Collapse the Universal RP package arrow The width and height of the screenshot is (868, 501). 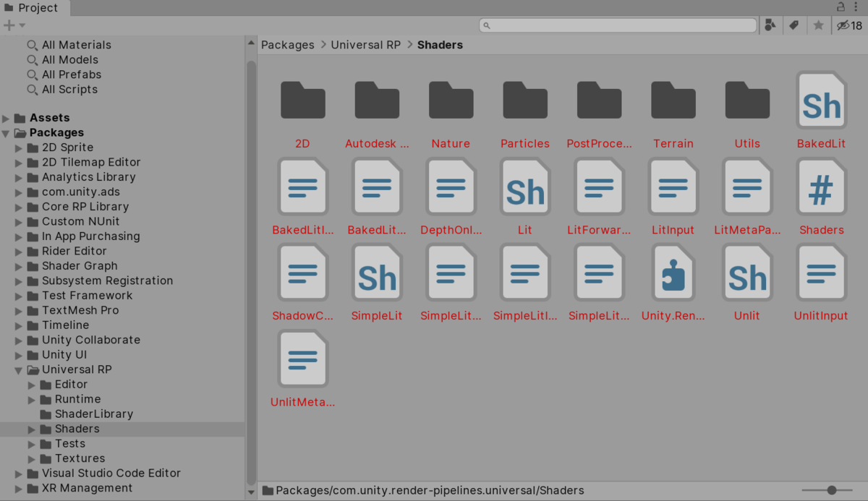pyautogui.click(x=20, y=369)
